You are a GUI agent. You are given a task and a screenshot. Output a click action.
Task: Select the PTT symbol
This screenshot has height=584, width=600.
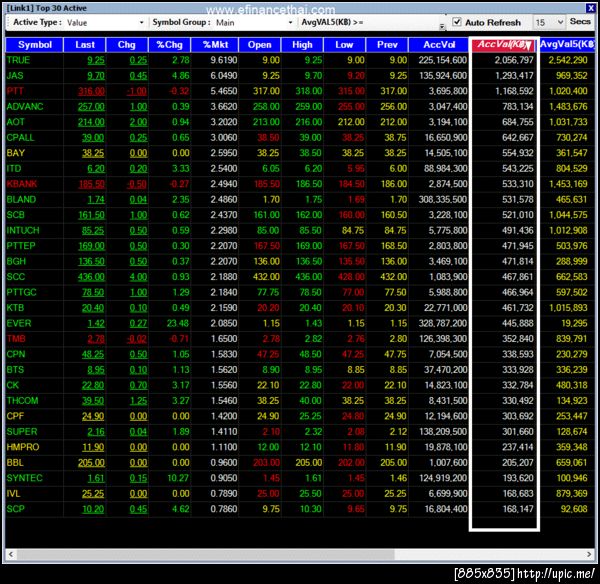(x=15, y=91)
